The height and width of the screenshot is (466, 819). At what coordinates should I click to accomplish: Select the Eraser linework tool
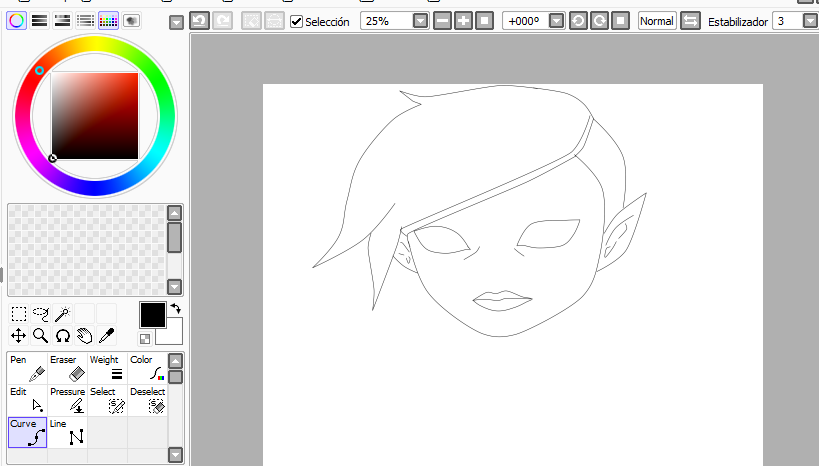pos(67,368)
